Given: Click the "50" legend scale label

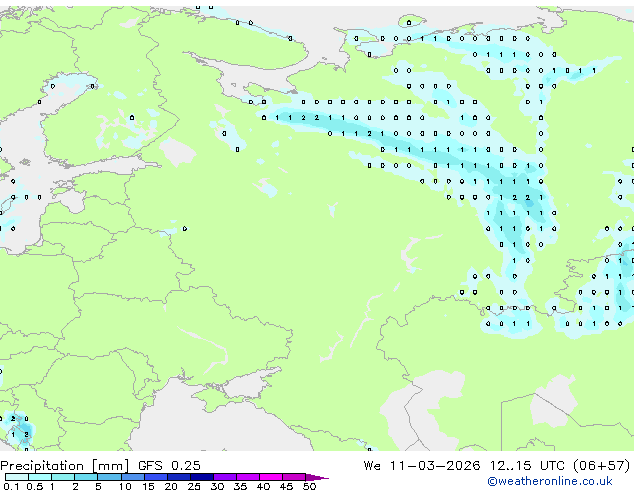Looking at the screenshot, I should 309,486.
